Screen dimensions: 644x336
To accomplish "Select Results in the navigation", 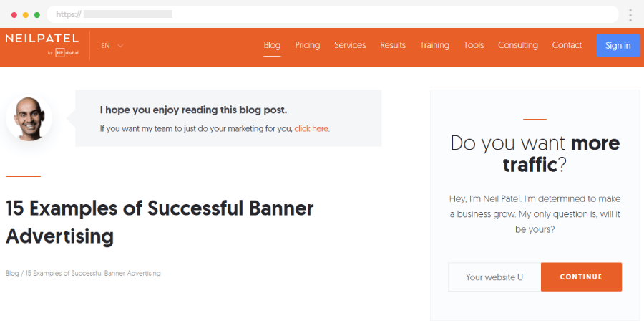I will pos(393,45).
